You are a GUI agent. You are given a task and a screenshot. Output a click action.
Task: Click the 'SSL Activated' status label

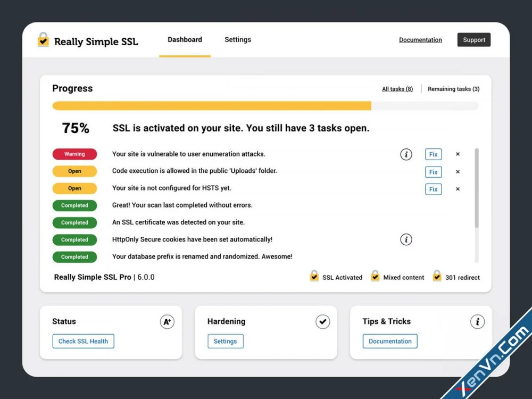[x=342, y=278]
